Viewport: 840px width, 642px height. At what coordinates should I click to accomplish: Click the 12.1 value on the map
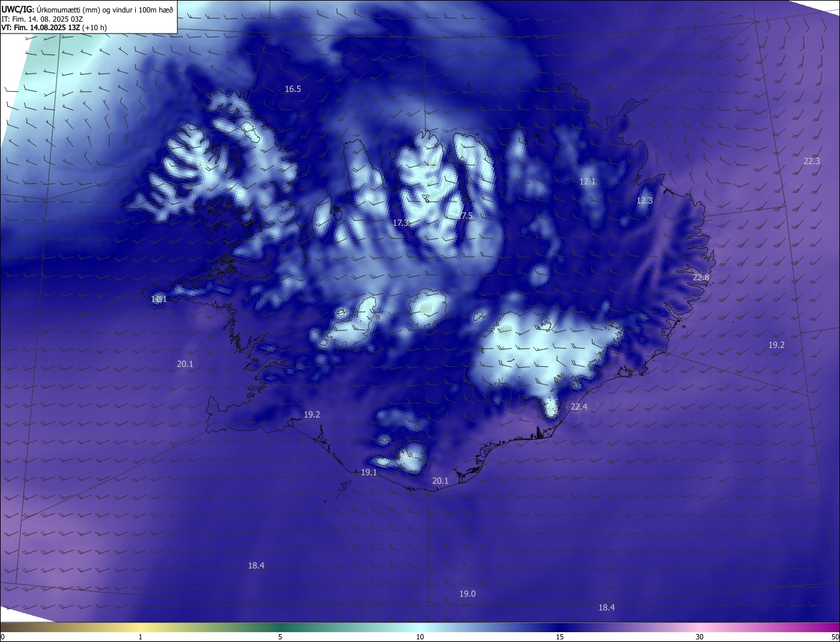click(x=587, y=182)
